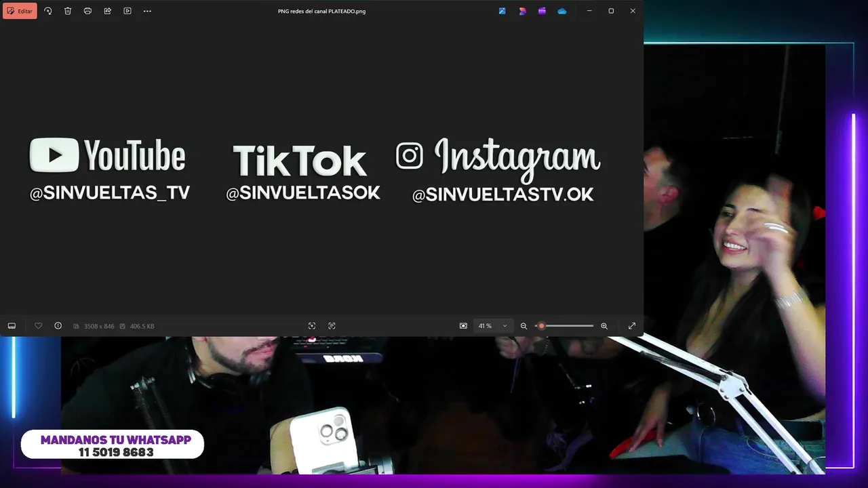Image resolution: width=868 pixels, height=488 pixels.
Task: Adjust the zoom slider handle
Action: coord(541,326)
